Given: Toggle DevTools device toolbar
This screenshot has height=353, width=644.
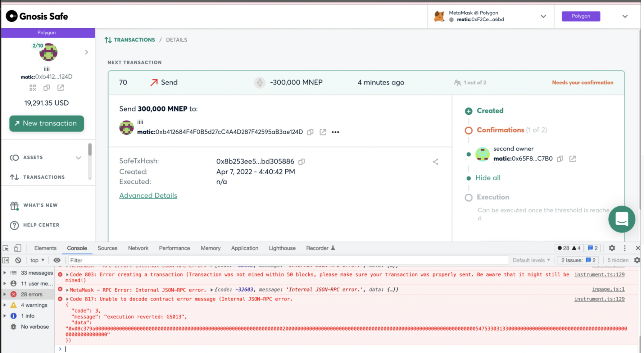Looking at the screenshot, I should 18,248.
